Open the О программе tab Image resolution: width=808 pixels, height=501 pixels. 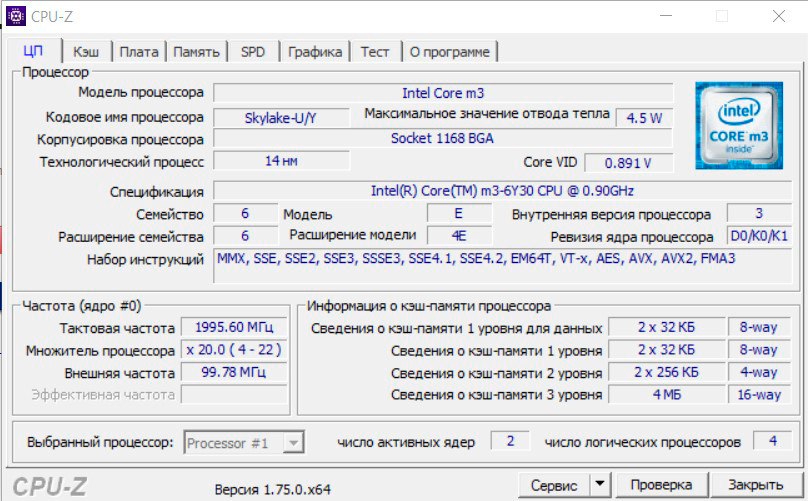[x=450, y=52]
